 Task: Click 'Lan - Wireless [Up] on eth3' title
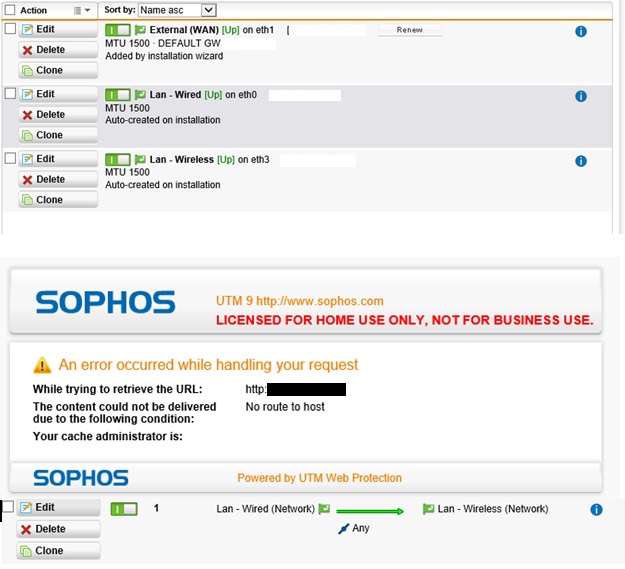pyautogui.click(x=210, y=160)
